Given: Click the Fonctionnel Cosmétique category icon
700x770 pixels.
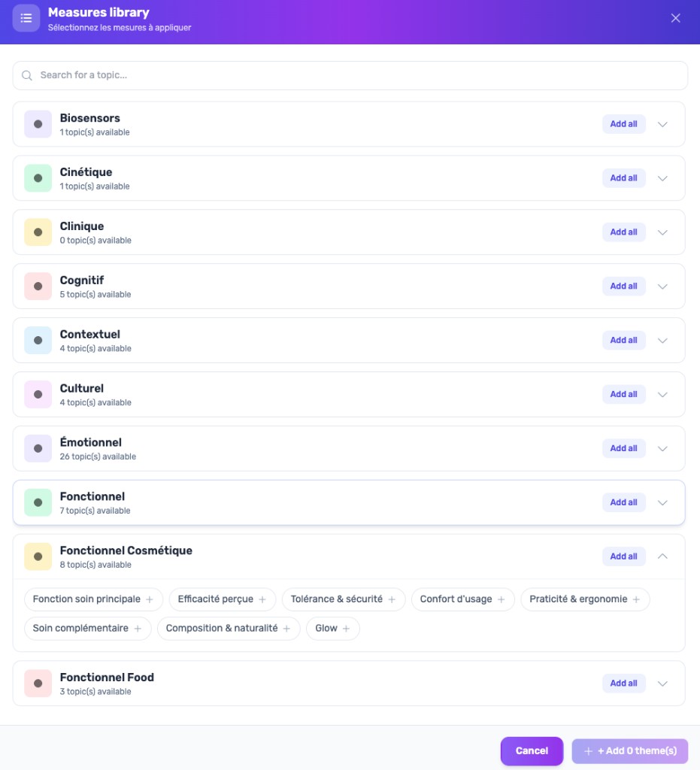Looking at the screenshot, I should click(38, 556).
